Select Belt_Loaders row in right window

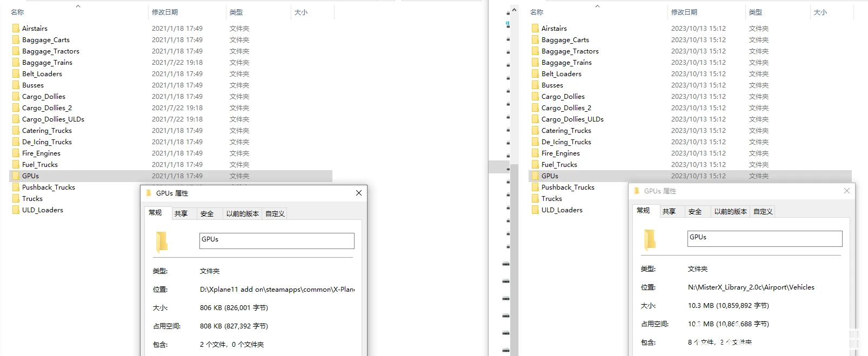690,73
